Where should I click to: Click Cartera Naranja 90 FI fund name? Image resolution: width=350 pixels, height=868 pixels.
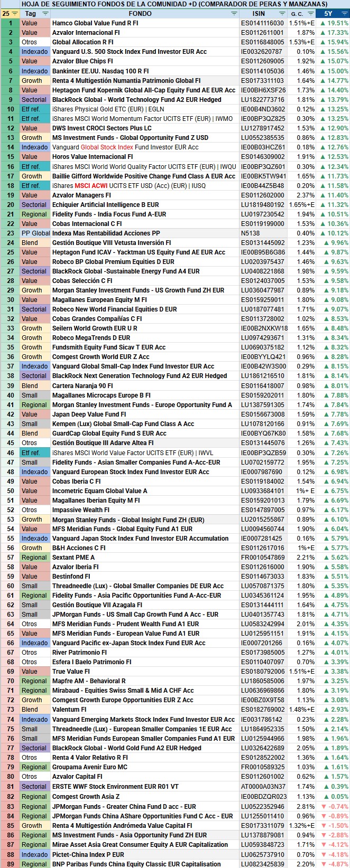[x=145, y=386]
